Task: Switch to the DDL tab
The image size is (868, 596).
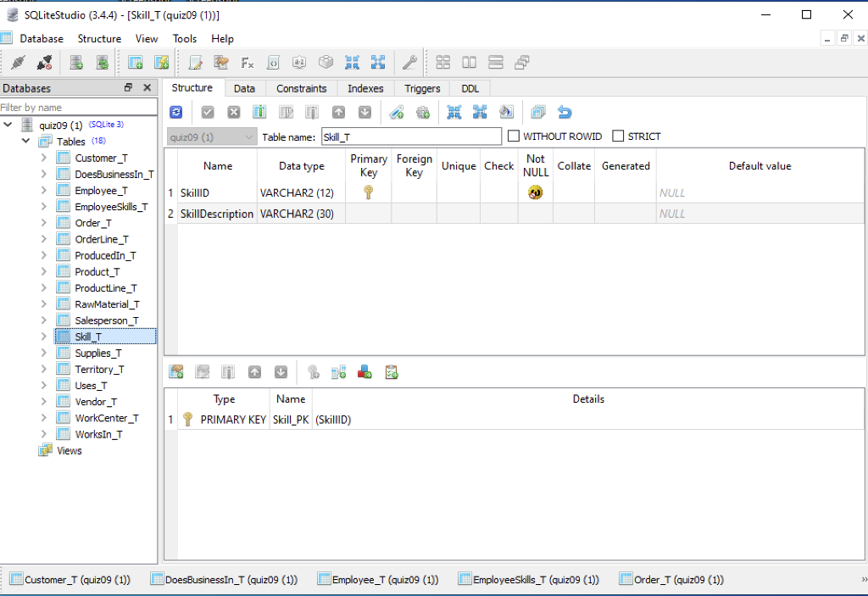Action: click(470, 89)
